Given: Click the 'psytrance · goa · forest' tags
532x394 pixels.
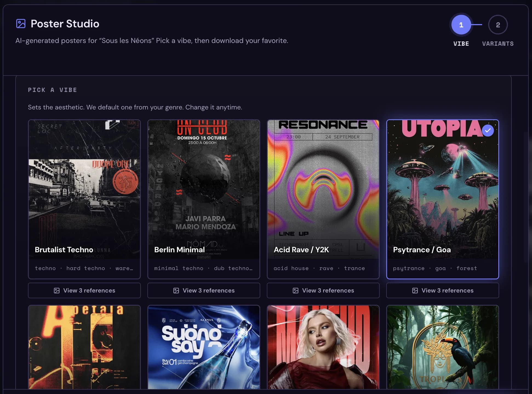Looking at the screenshot, I should coord(435,268).
